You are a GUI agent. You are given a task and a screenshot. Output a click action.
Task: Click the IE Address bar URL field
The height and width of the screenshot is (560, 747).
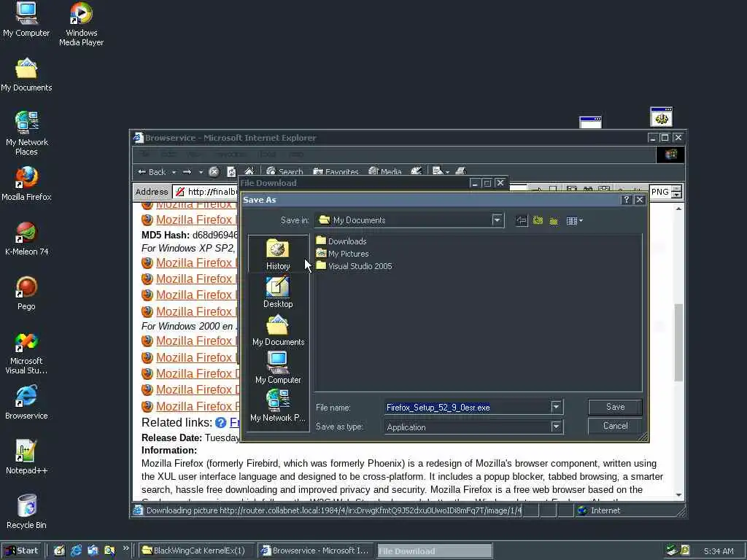[205, 192]
